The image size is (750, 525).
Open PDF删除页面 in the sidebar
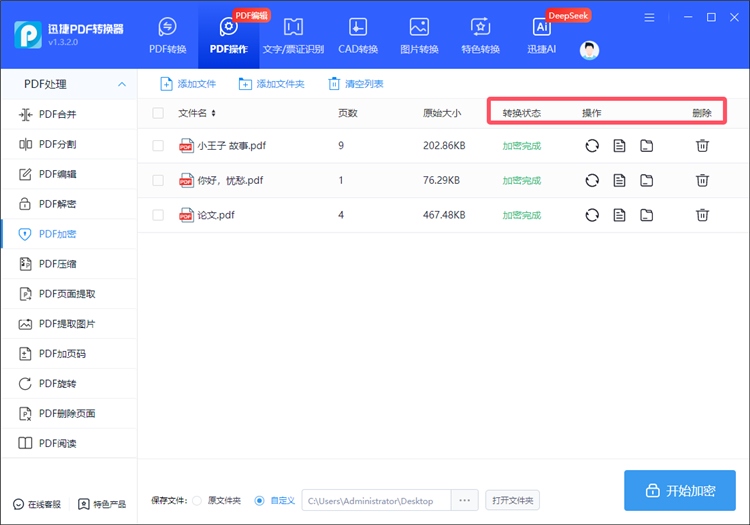point(69,414)
